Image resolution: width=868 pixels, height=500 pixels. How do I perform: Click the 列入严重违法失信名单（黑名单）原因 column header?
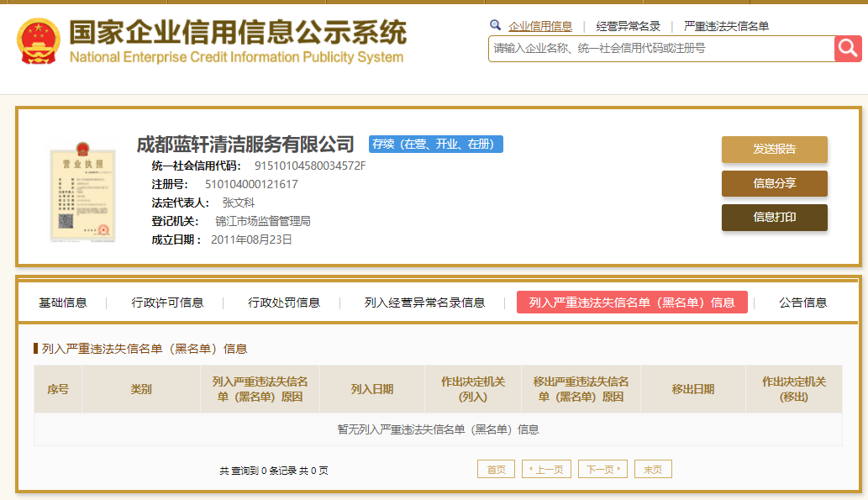point(260,389)
